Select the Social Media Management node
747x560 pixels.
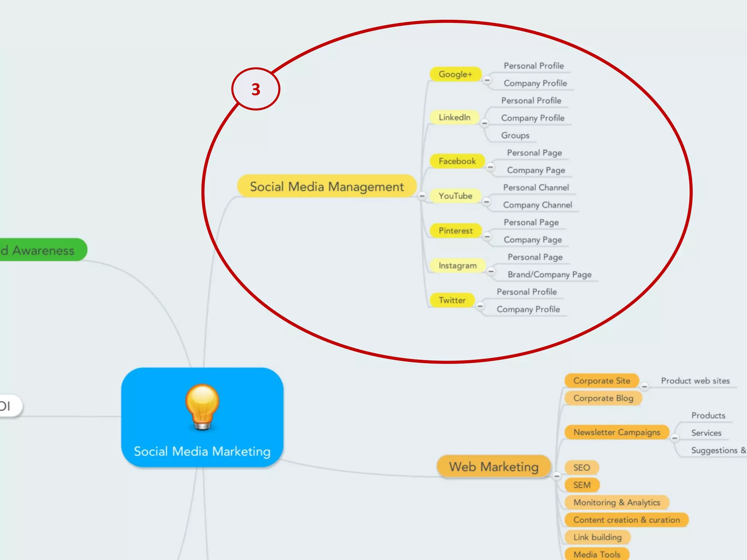[327, 186]
